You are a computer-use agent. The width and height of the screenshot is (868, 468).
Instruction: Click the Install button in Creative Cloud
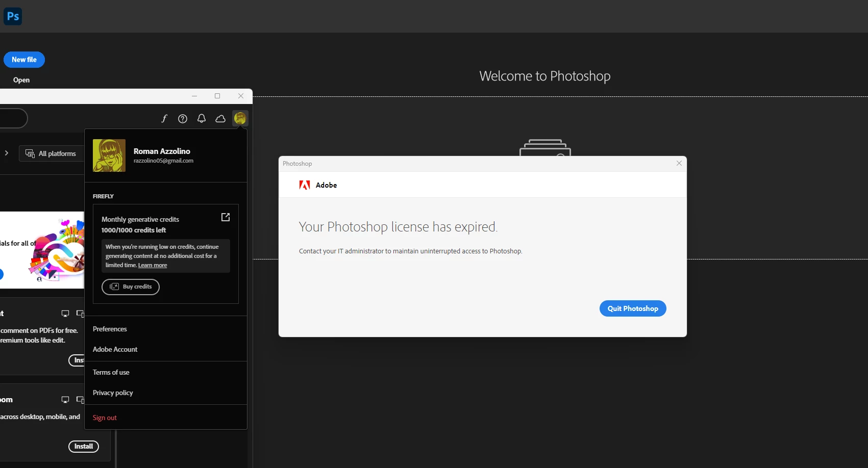pyautogui.click(x=84, y=447)
